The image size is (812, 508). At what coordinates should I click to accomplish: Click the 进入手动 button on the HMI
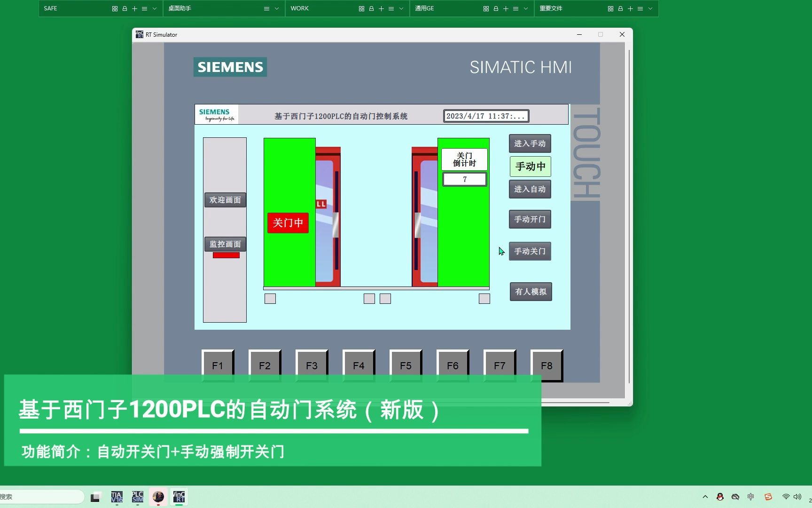(x=530, y=143)
